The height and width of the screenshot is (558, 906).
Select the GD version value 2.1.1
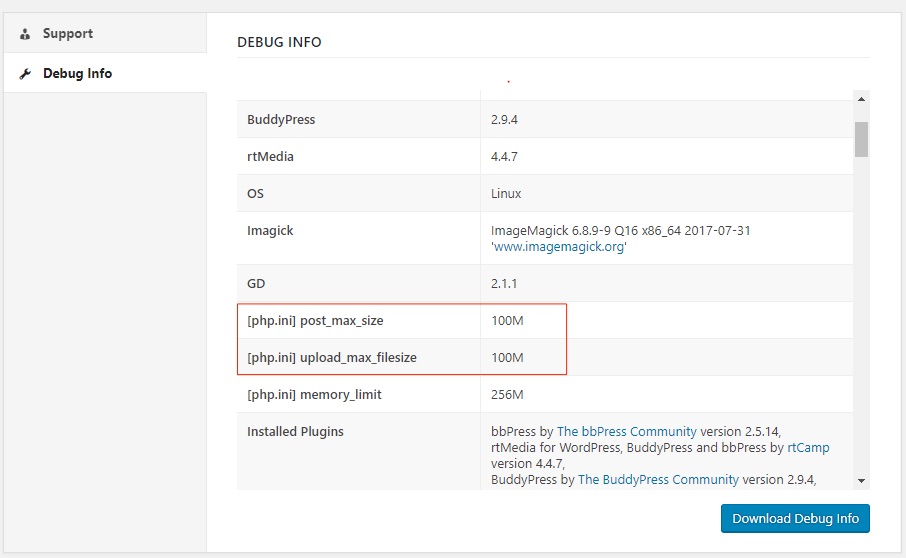tap(504, 284)
